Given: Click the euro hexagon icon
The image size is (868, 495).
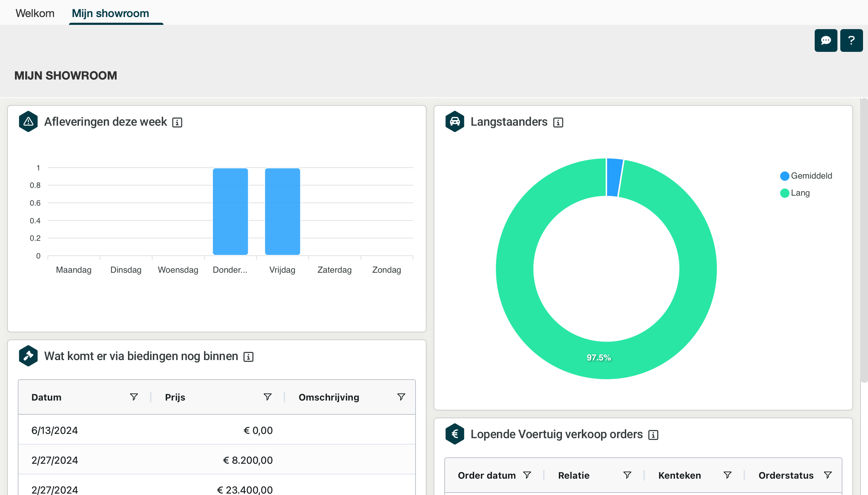Looking at the screenshot, I should point(455,434).
